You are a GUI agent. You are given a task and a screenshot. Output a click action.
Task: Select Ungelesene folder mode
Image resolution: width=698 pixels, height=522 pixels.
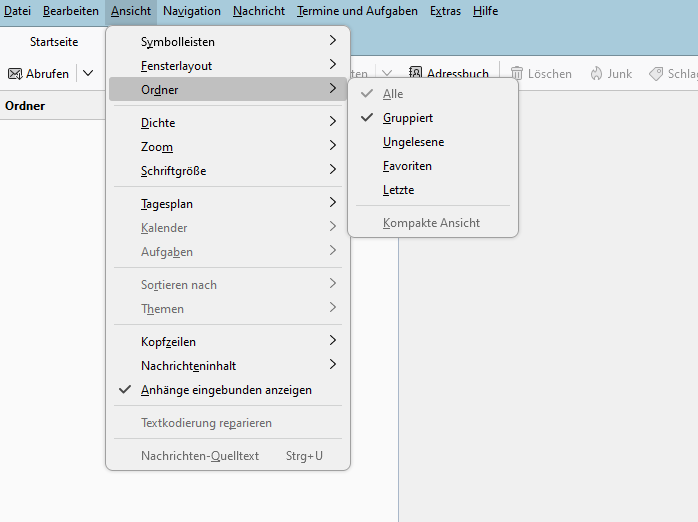[413, 142]
